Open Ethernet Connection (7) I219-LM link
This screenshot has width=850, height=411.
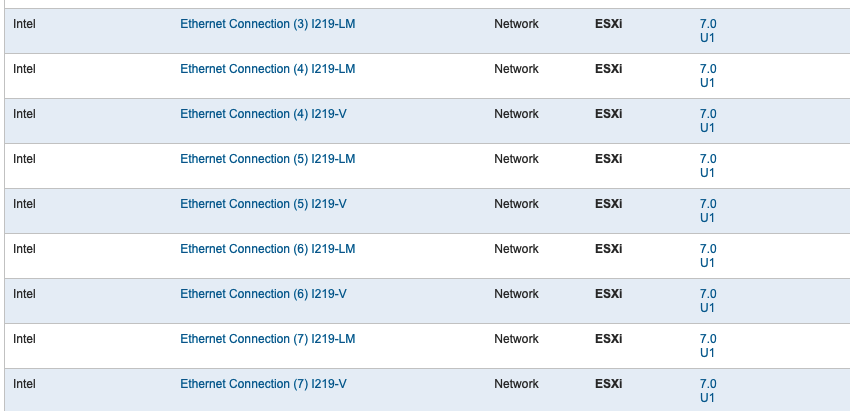click(x=268, y=339)
